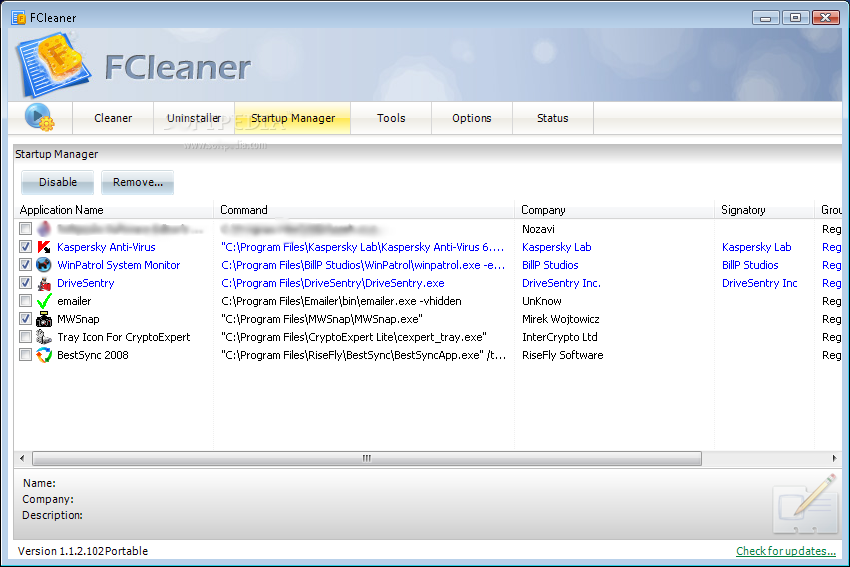Click the Mirek Wojtowicz company cell
Screen dimensions: 850x567
[x=561, y=319]
